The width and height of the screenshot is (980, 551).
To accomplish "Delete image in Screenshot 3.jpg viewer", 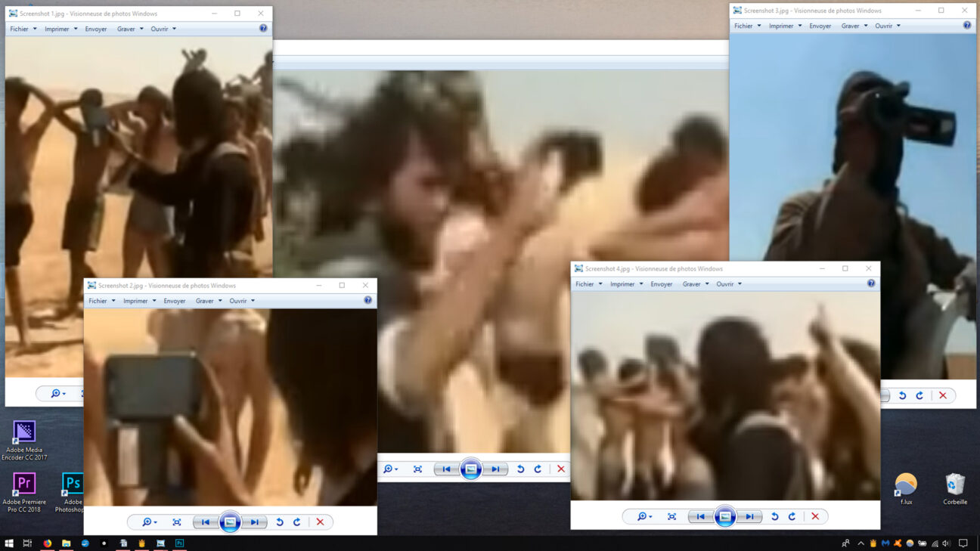I will 943,395.
